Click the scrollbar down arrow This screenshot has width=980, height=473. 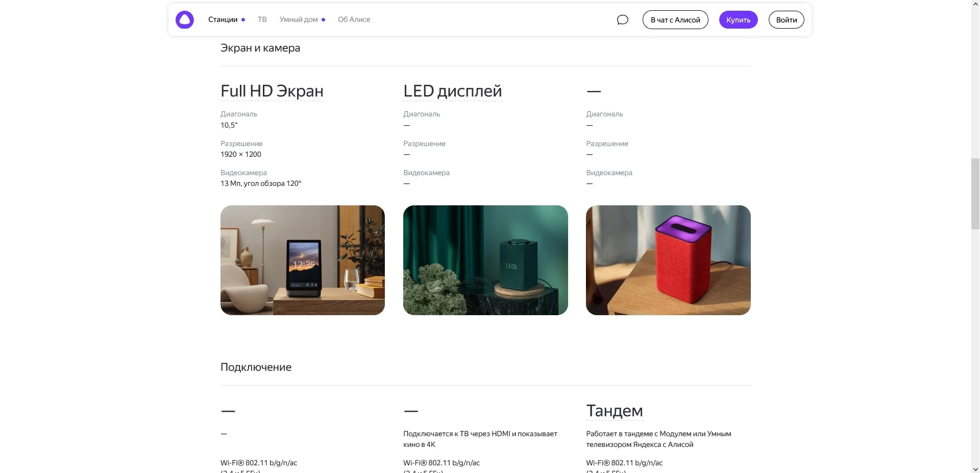click(975, 469)
